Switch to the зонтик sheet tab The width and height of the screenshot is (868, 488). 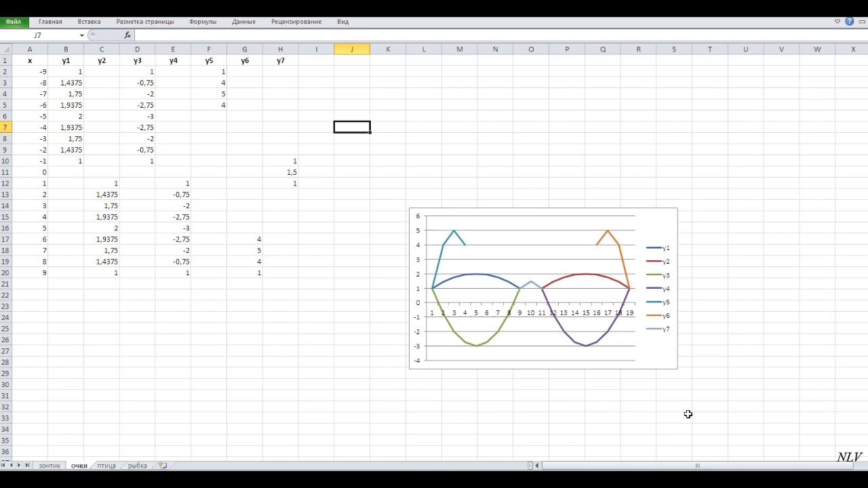point(50,466)
